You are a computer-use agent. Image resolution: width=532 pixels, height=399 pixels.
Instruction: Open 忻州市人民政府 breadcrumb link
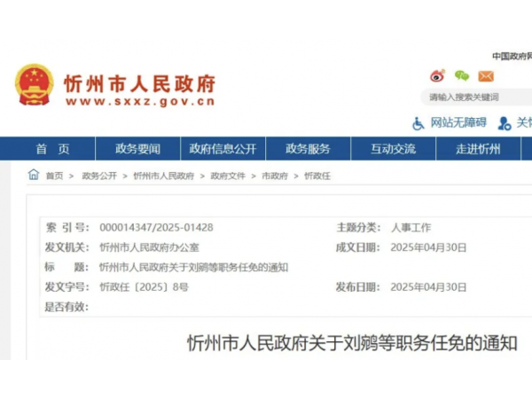163,176
